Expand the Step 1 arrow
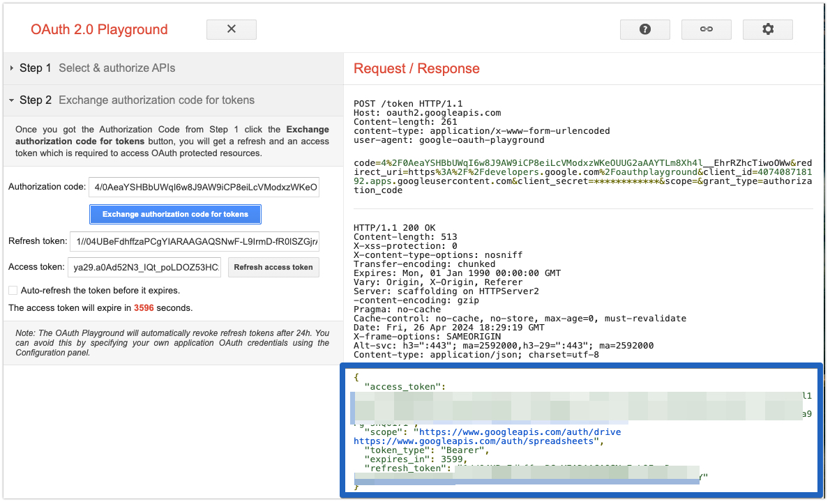Screen dimensions: 830x504 tap(12, 68)
